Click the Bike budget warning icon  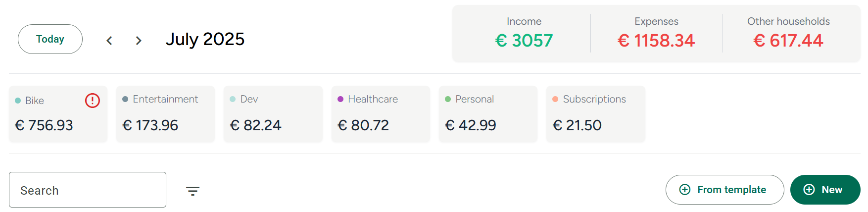coord(93,101)
